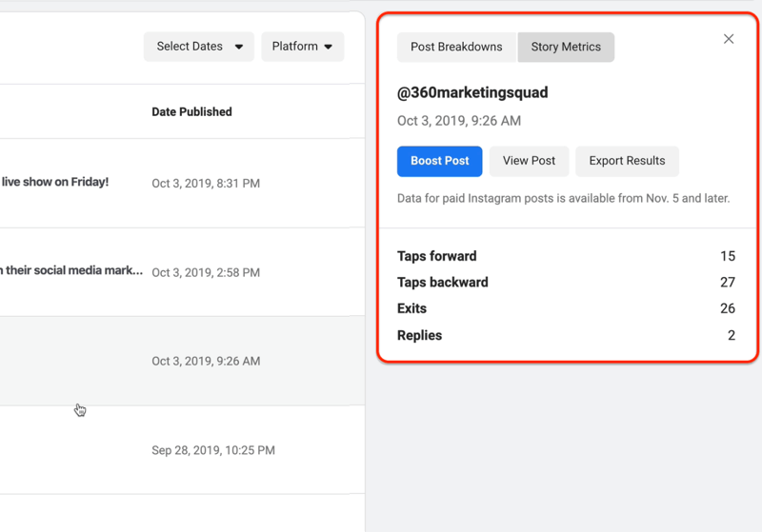This screenshot has width=762, height=532.
Task: Switch to the Post Breakdowns tab
Action: tap(456, 47)
